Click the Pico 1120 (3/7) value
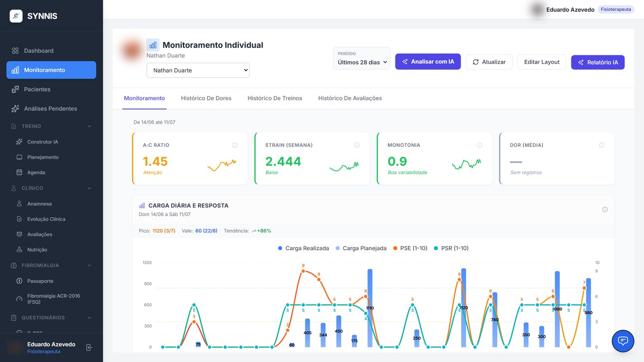Screen dimensions: 644x362 pos(164,231)
